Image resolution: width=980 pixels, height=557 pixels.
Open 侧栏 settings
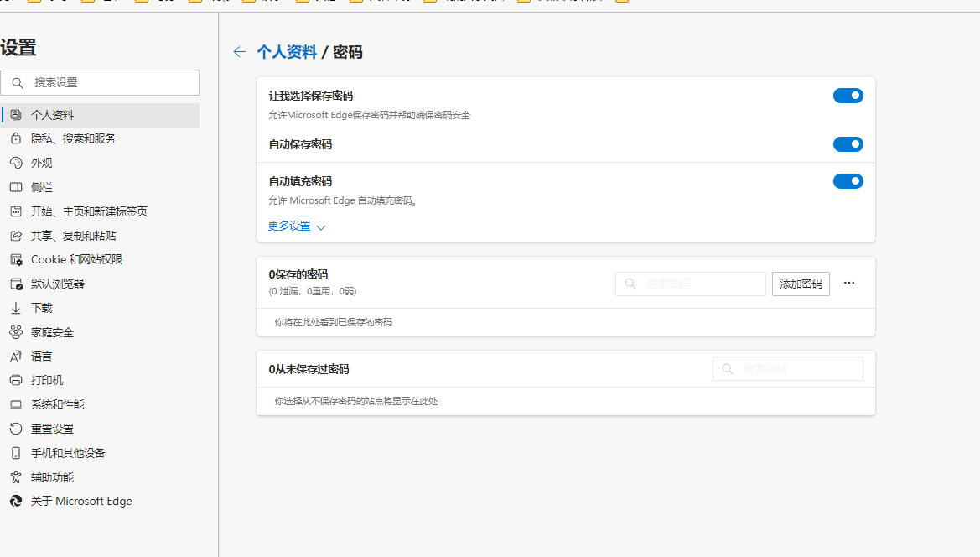(100, 188)
